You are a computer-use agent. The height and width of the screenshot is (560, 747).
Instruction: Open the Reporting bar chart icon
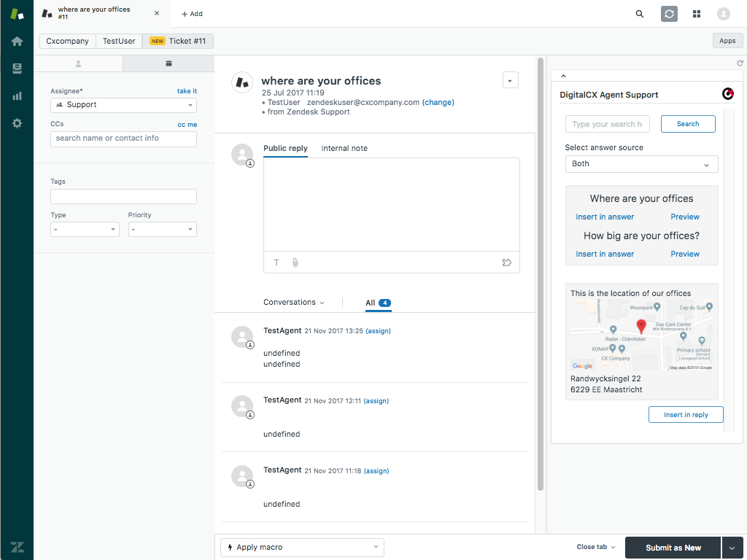[x=17, y=96]
